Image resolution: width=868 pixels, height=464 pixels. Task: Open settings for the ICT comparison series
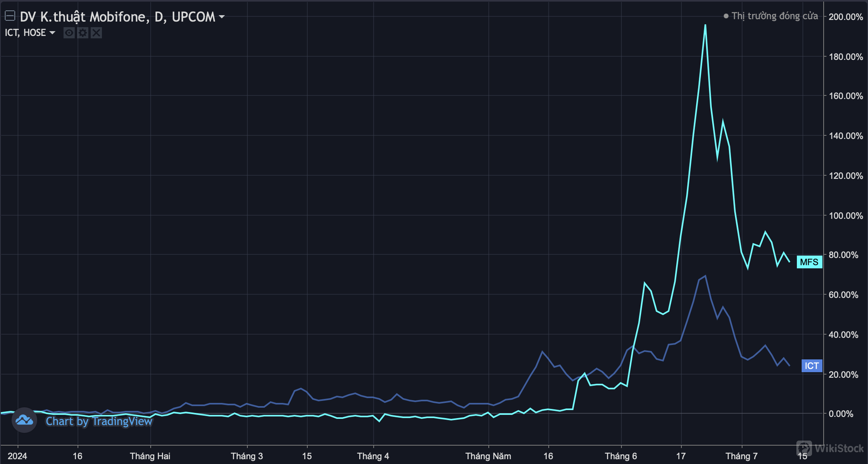click(x=82, y=33)
